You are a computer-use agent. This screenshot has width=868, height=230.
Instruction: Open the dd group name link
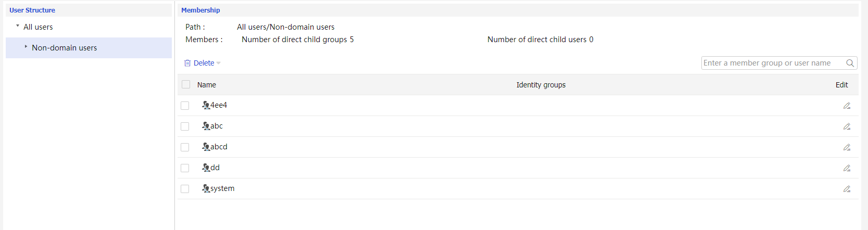point(215,168)
